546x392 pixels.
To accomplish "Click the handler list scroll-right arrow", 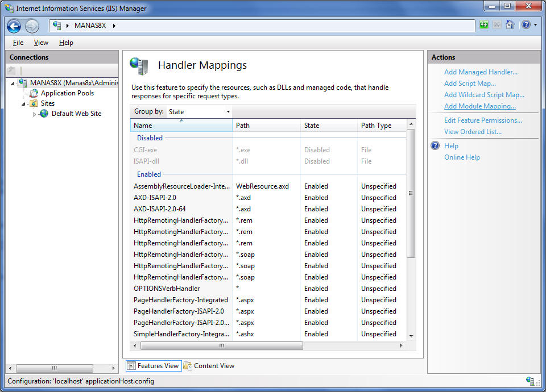I will [x=401, y=346].
